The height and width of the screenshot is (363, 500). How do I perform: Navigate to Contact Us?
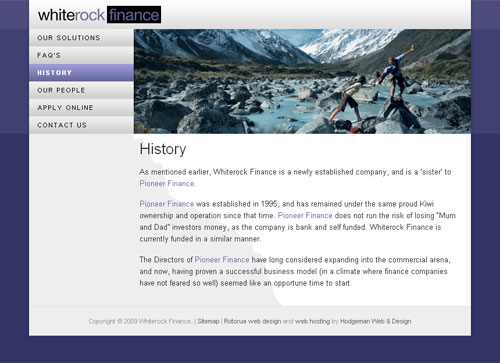[x=81, y=125]
